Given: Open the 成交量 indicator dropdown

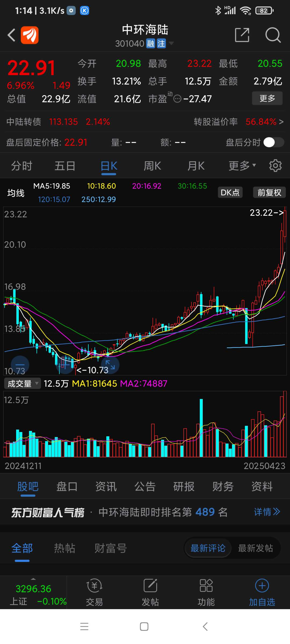Looking at the screenshot, I should coord(23,383).
